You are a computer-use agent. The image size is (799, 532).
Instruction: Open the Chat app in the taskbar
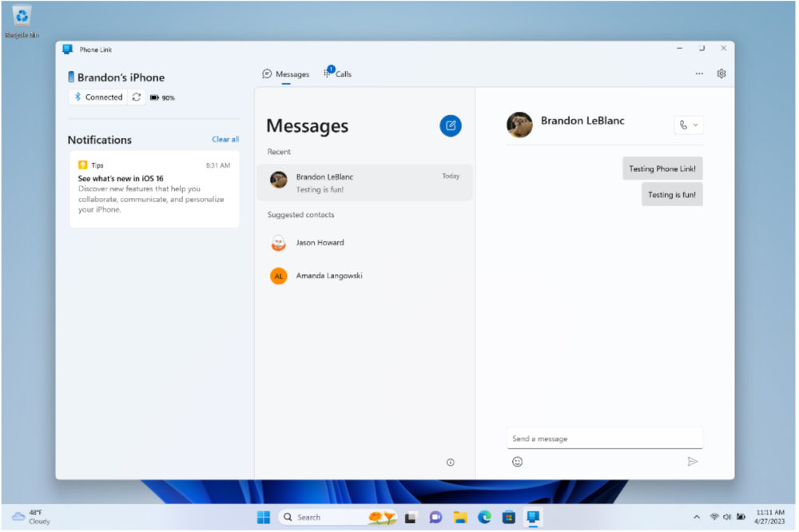click(x=436, y=518)
